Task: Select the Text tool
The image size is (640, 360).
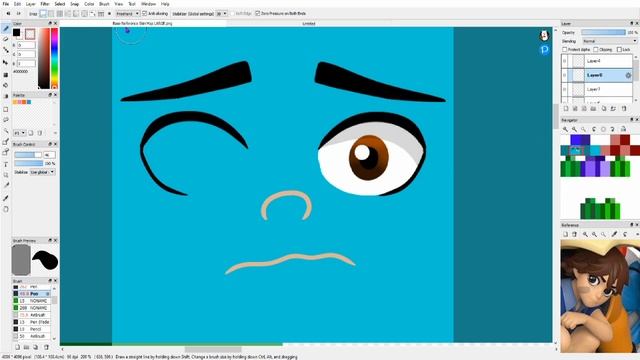Action: coord(6,164)
